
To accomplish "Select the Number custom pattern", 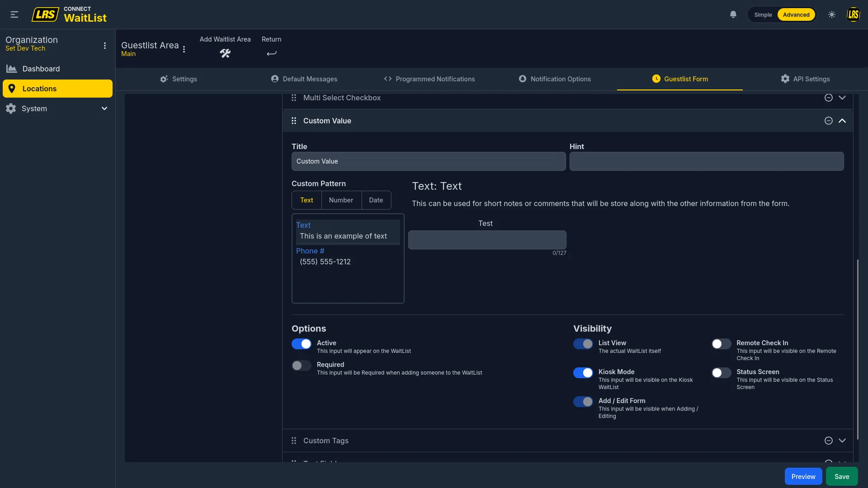I will click(x=341, y=200).
